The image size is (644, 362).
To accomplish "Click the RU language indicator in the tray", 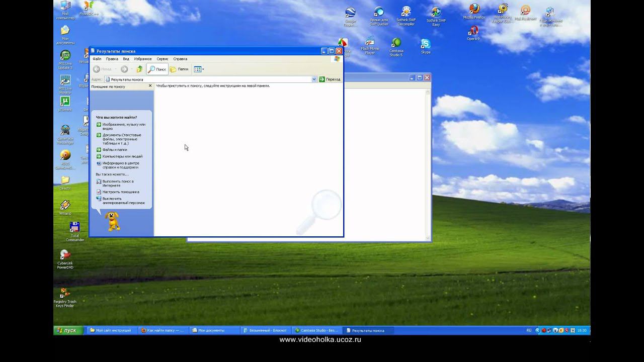I will [x=529, y=330].
